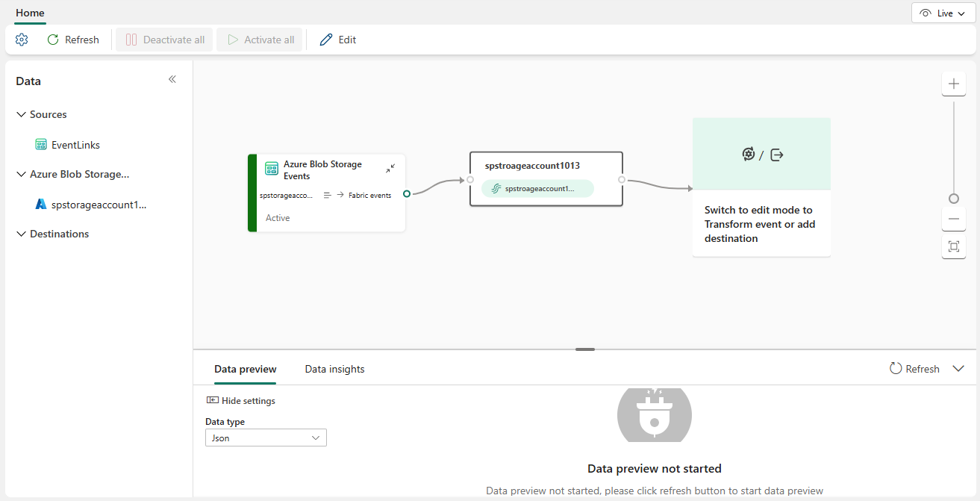Click the EventLinks source icon
This screenshot has width=980, height=501.
41,145
